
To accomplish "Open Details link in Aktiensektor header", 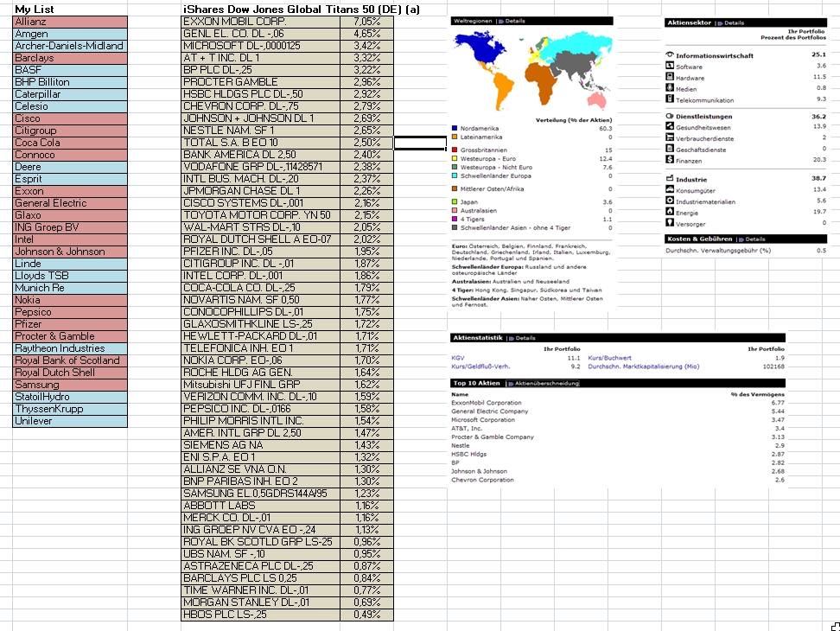I will pos(734,23).
